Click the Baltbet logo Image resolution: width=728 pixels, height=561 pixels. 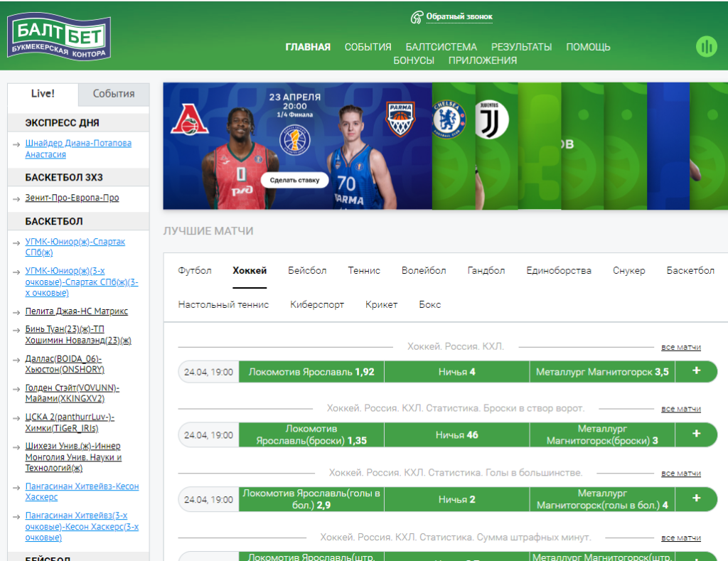[59, 36]
